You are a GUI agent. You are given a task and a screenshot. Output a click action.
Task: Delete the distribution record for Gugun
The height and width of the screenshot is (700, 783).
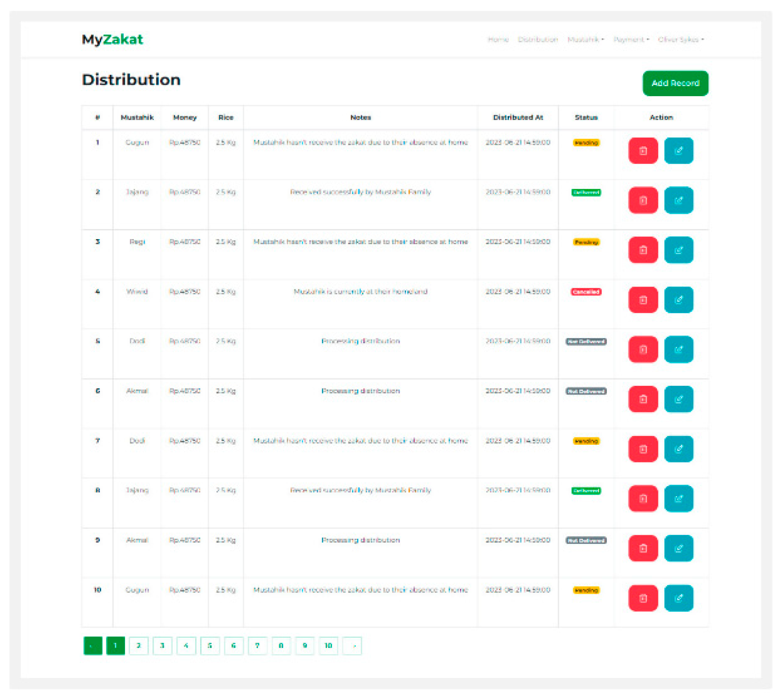click(x=643, y=151)
